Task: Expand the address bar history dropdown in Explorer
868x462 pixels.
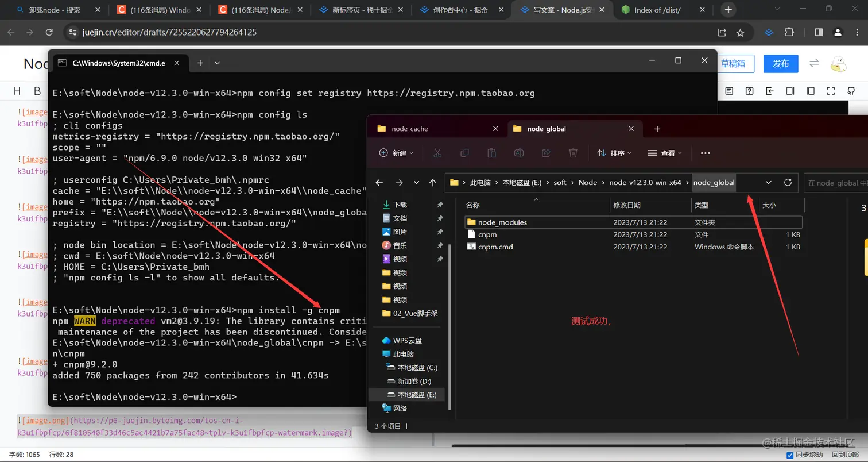Action: click(769, 183)
